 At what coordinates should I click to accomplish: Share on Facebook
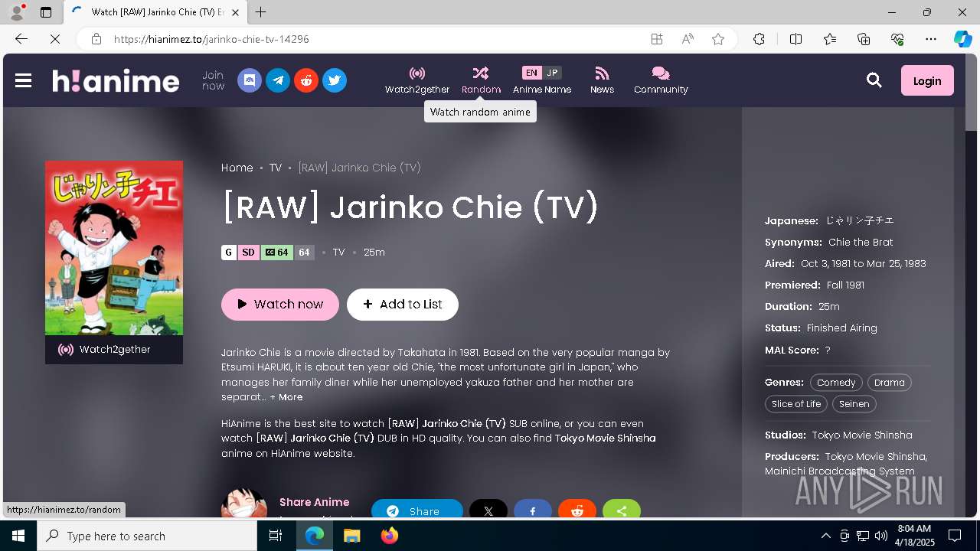point(533,510)
